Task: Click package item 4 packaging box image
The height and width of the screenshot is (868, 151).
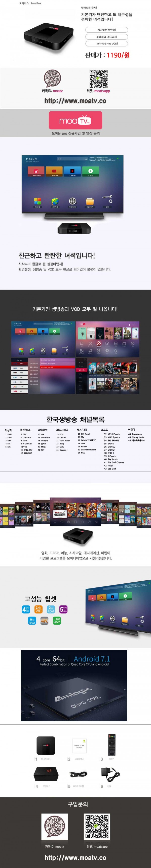Action: 46,775
